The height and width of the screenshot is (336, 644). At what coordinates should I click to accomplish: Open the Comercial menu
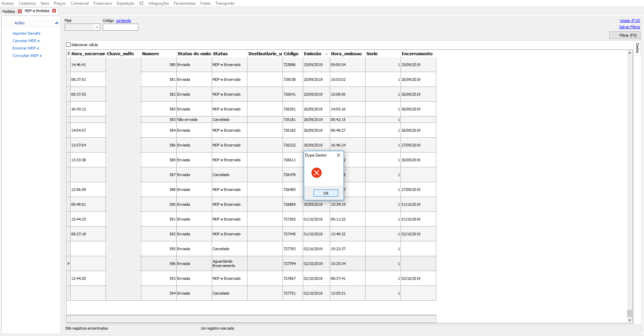point(80,3)
